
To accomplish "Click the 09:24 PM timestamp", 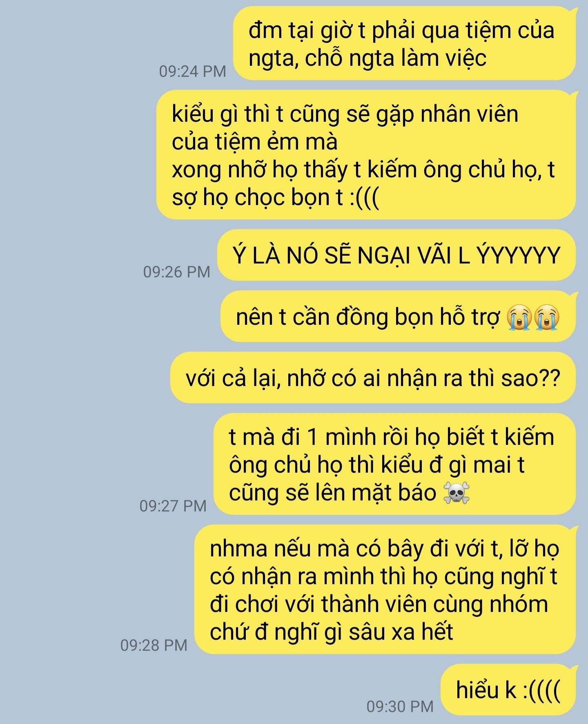I will point(193,72).
